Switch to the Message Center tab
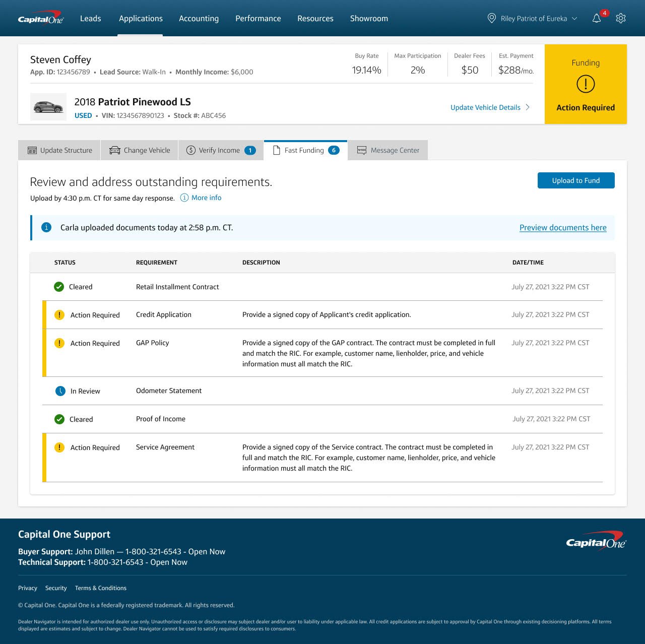Image resolution: width=645 pixels, height=644 pixels. [388, 150]
